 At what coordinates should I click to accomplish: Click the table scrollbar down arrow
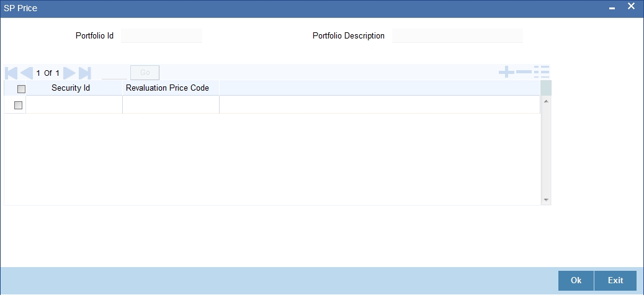point(546,200)
